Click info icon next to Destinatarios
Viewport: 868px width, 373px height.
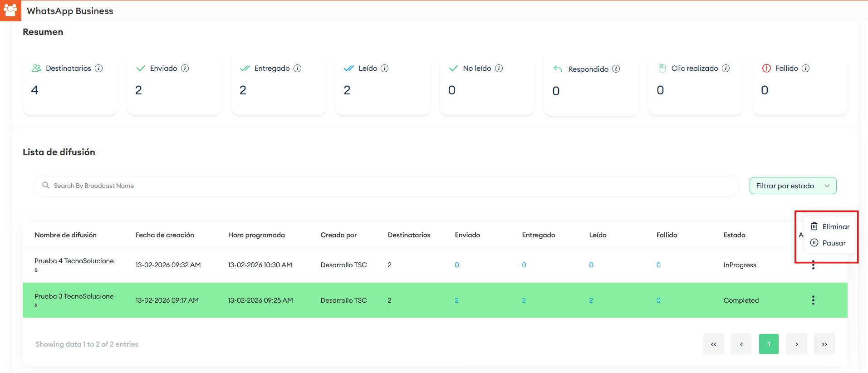coord(98,68)
